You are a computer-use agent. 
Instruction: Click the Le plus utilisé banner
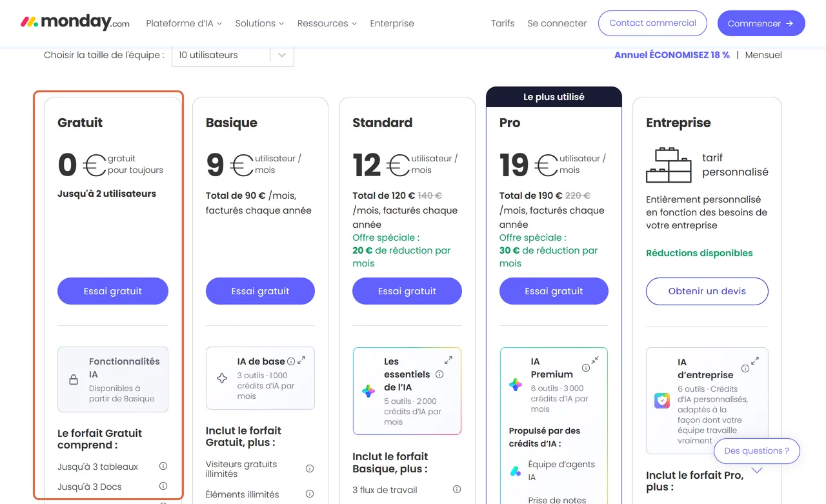tap(554, 97)
